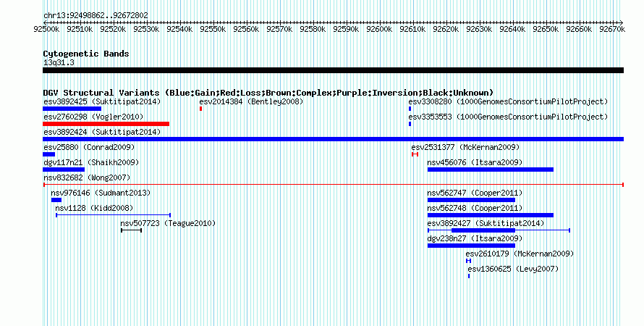Click nsv976146 (Sudmant2013) label
Viewport: 644px width, 326px height.
point(101,193)
